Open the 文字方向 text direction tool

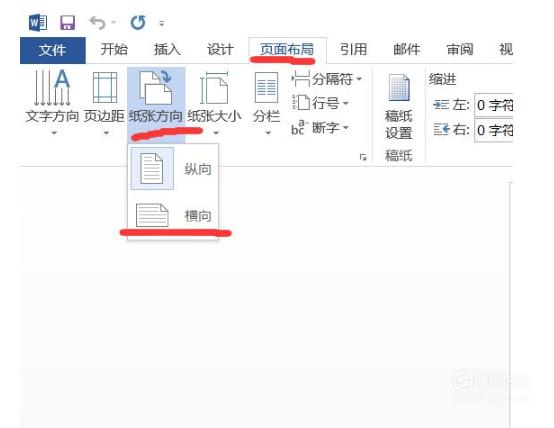point(52,102)
